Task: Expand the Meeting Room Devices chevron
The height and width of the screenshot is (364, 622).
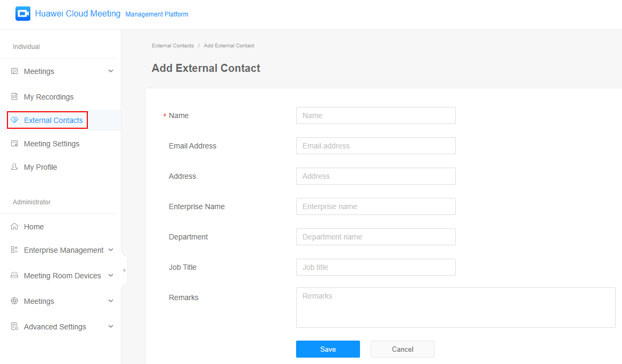Action: point(111,276)
